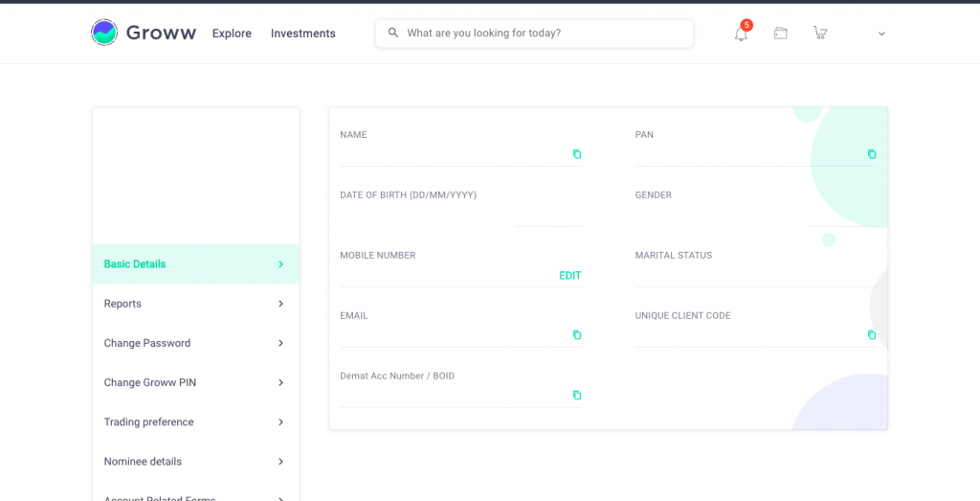The height and width of the screenshot is (501, 980).
Task: Click the chevron beside Trading preference
Action: pos(280,421)
